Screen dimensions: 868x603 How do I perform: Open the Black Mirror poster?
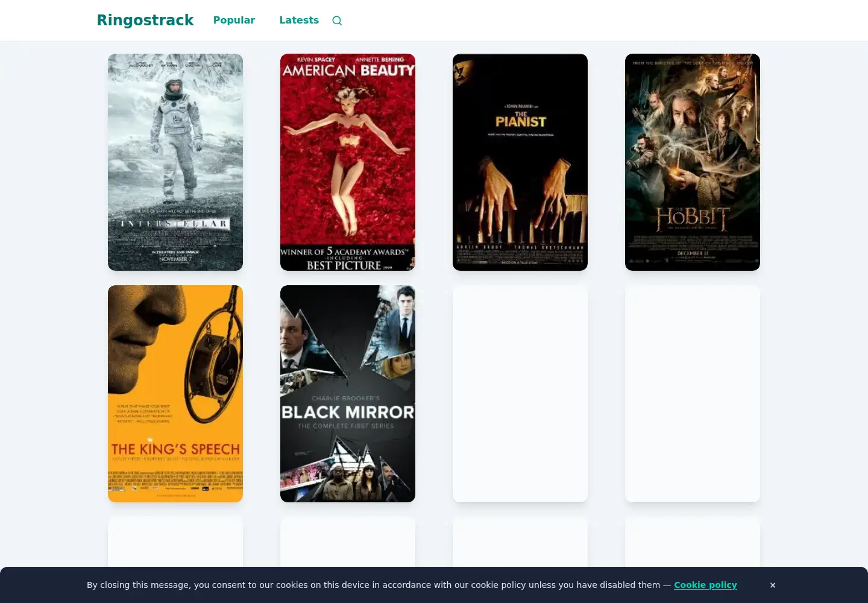348,394
